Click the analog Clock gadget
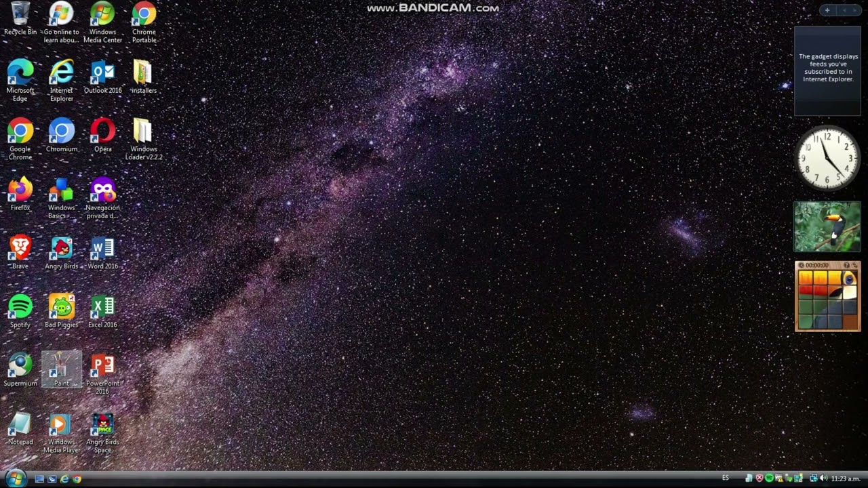The width and height of the screenshot is (868, 488). (x=827, y=158)
